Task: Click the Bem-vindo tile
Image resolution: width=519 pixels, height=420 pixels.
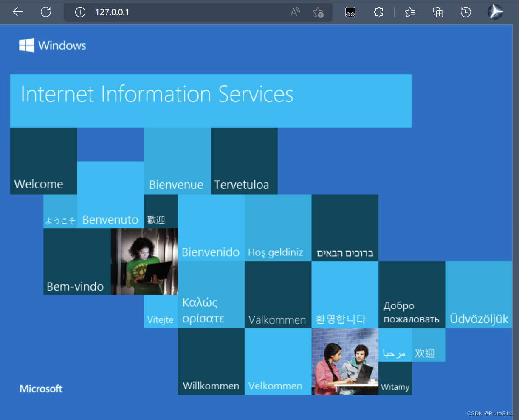Action: (x=77, y=261)
